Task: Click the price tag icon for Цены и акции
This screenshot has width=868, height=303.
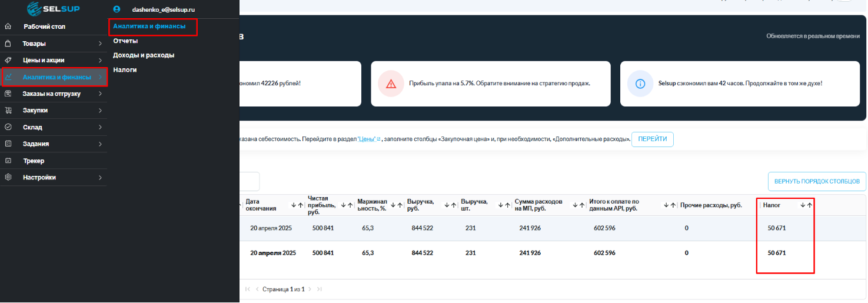Action: (8, 60)
